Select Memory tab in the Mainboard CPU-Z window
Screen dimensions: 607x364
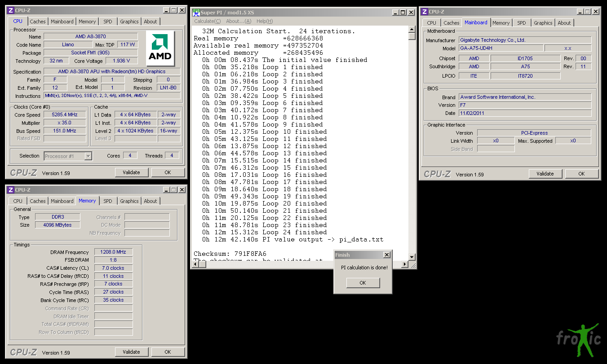pos(501,23)
